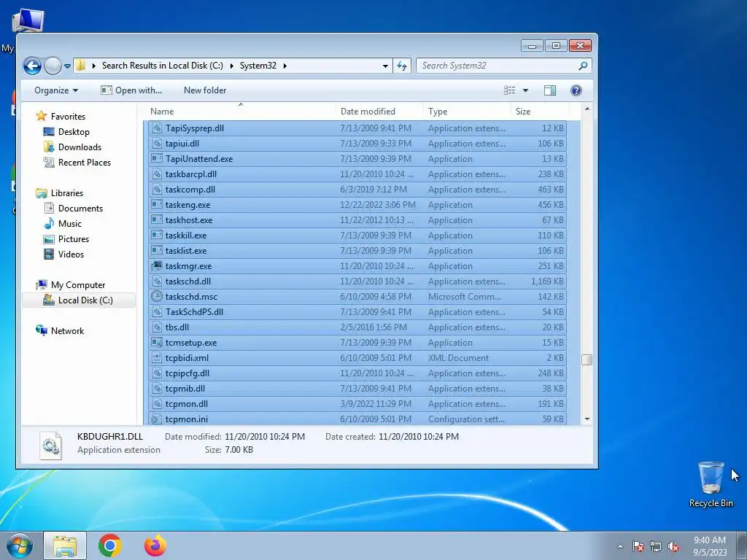Select the tcmsetup.exe file name
Viewport: 747px width, 560px height.
click(x=191, y=343)
